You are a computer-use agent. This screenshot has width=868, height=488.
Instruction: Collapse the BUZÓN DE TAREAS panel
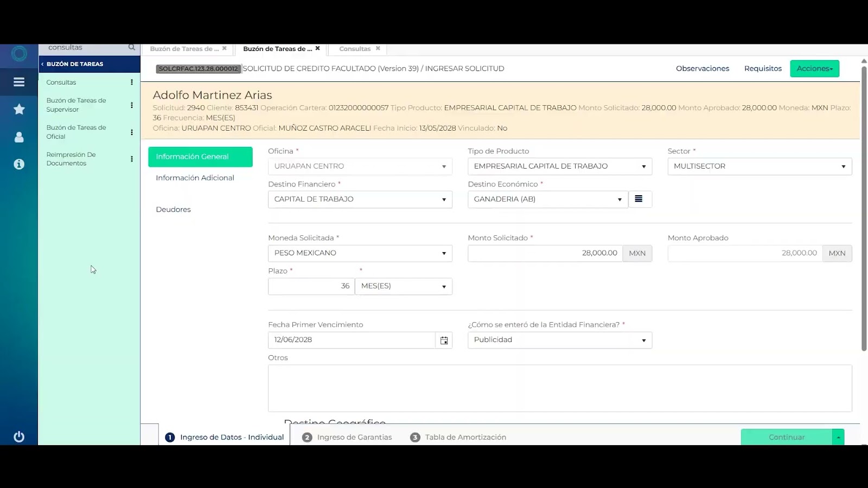pos(42,64)
